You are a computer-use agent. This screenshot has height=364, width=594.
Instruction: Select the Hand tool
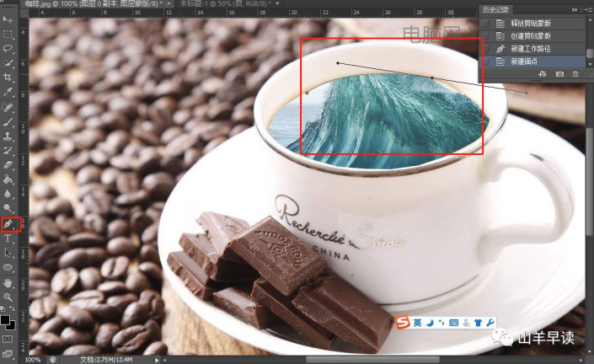8,282
